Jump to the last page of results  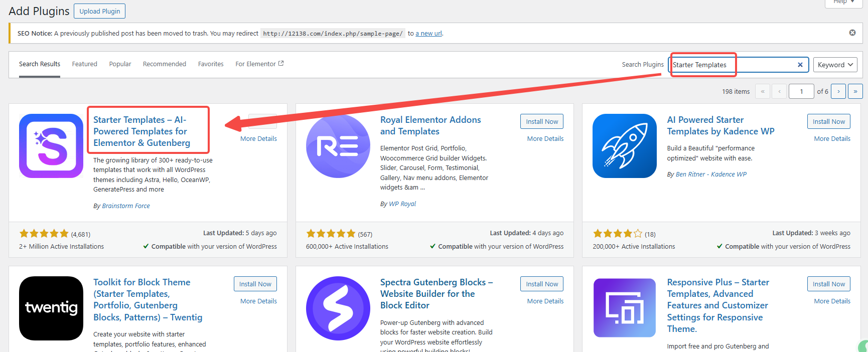click(855, 91)
